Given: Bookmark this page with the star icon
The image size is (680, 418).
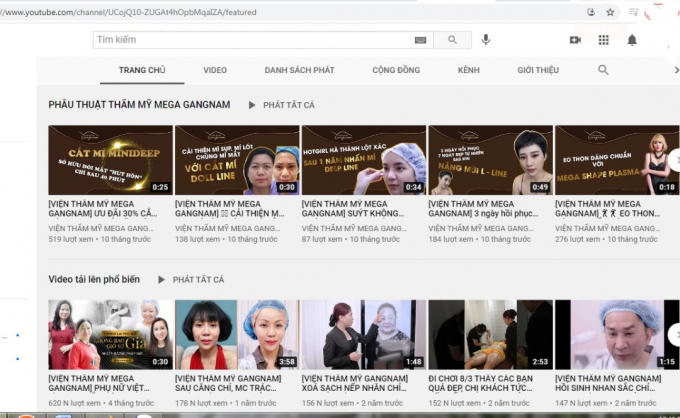Looking at the screenshot, I should point(610,12).
